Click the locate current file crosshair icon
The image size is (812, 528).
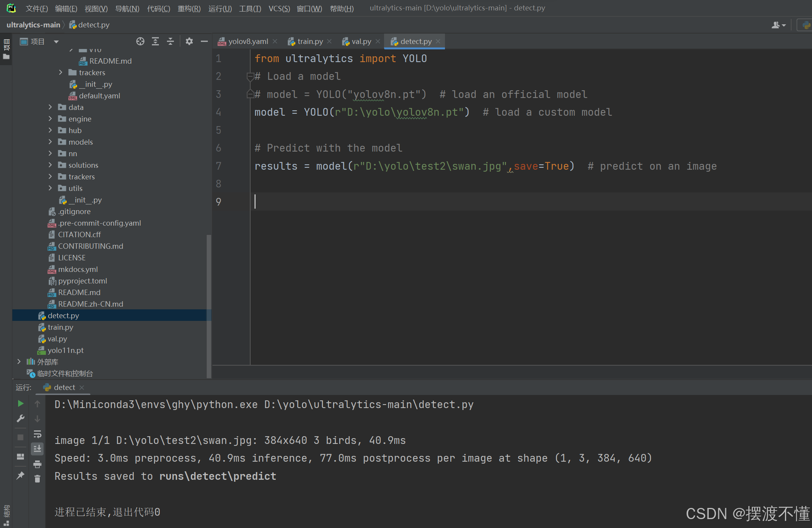140,42
